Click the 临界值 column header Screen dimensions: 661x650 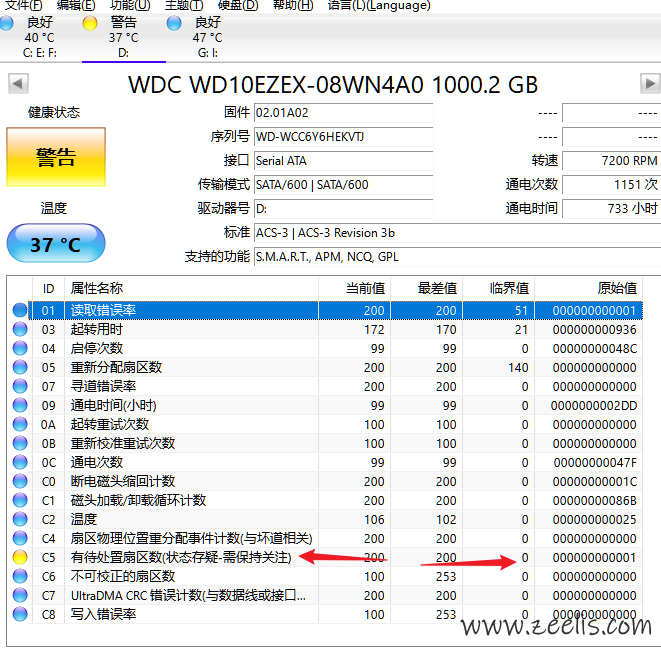[x=499, y=289]
